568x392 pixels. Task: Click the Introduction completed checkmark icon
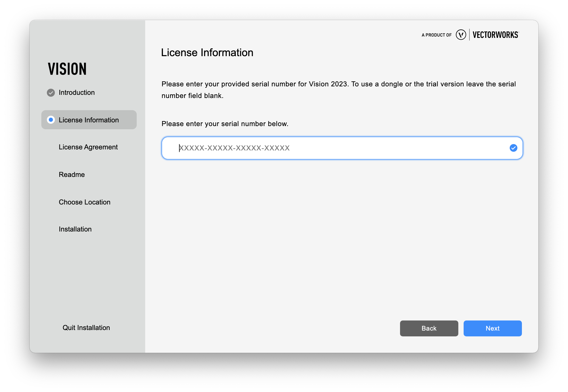(x=51, y=93)
